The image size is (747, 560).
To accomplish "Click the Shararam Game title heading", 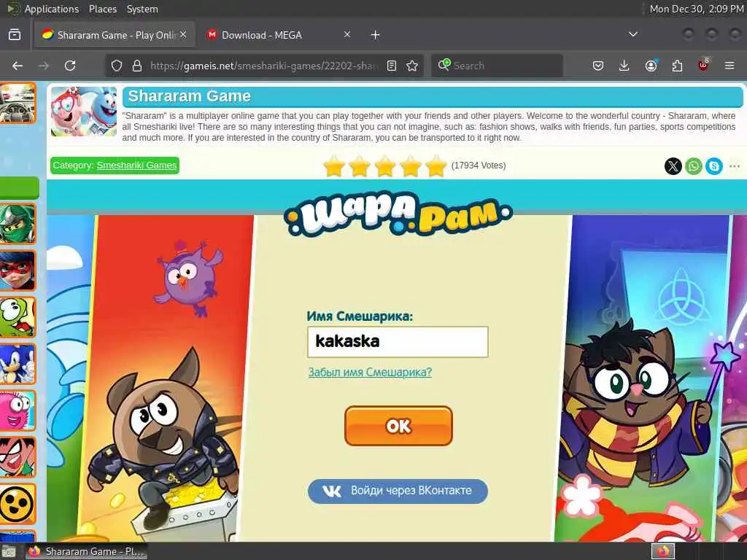I will (189, 96).
